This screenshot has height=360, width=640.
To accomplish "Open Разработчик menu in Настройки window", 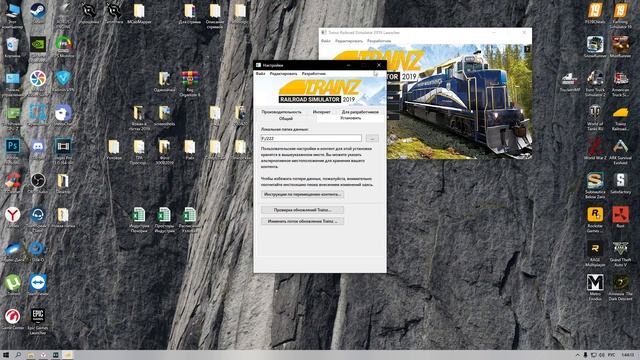I will tap(313, 73).
